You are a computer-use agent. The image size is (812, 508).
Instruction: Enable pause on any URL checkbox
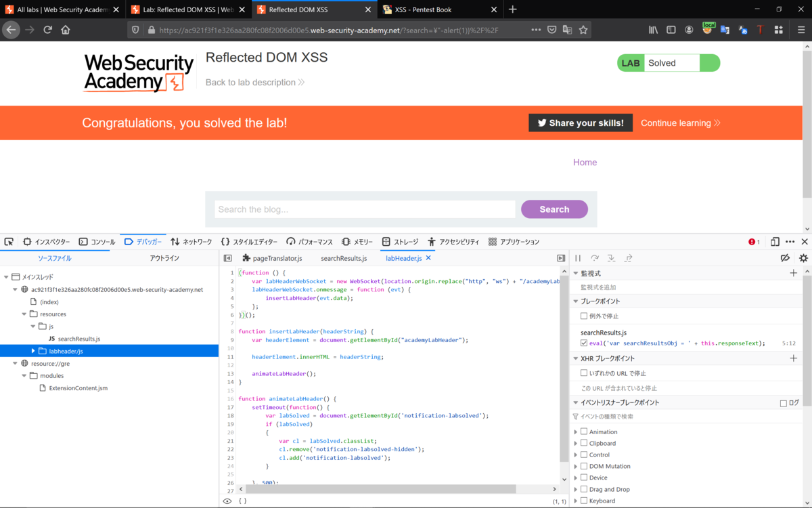(584, 373)
